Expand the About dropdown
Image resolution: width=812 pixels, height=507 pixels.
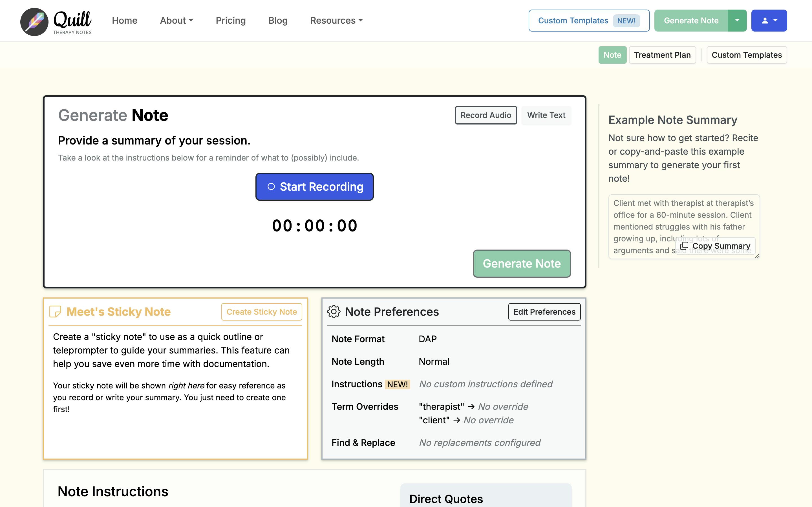pyautogui.click(x=176, y=20)
